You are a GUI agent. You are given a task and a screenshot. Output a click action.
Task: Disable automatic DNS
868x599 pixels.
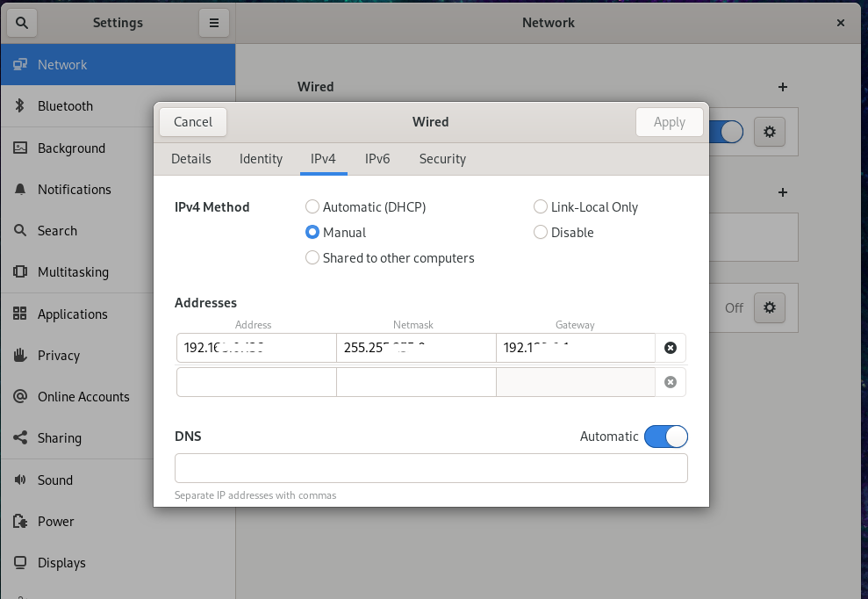(x=666, y=437)
